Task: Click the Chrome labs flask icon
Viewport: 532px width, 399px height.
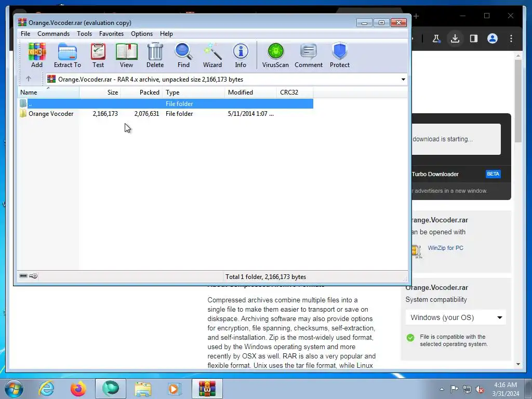Action: 436,38
